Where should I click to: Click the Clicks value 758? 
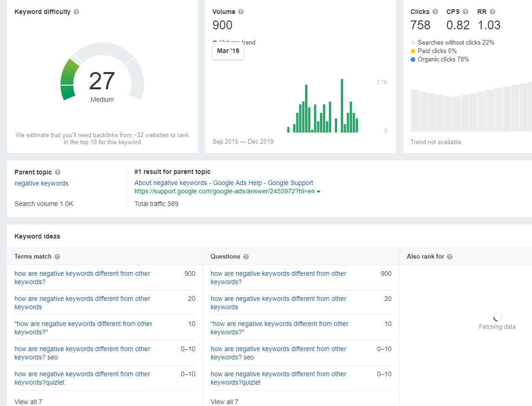(420, 25)
